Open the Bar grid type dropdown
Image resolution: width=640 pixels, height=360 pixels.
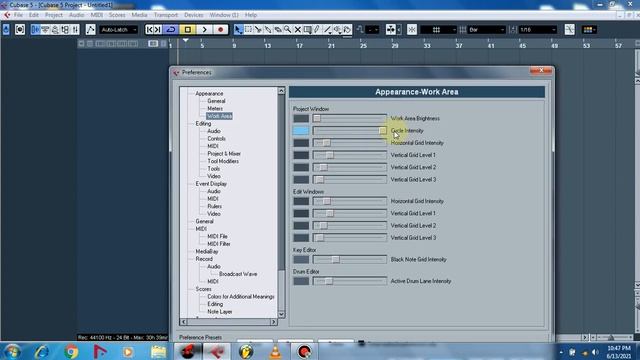click(487, 30)
